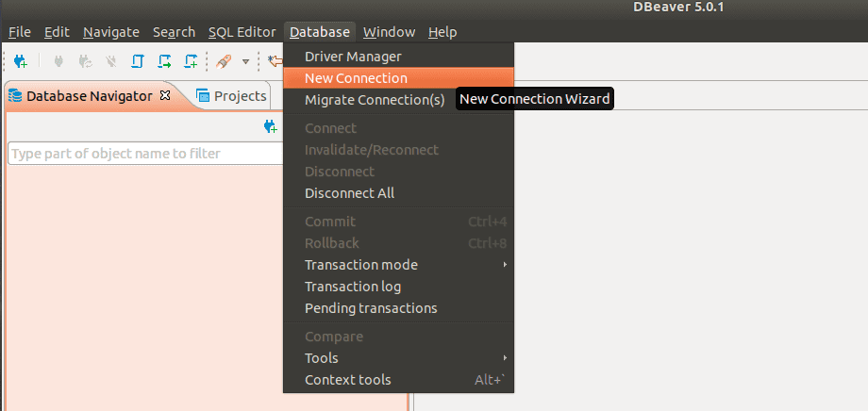Screen dimensions: 868x411
Task: Choose Driver Manager from the Database menu
Action: [398, 57]
